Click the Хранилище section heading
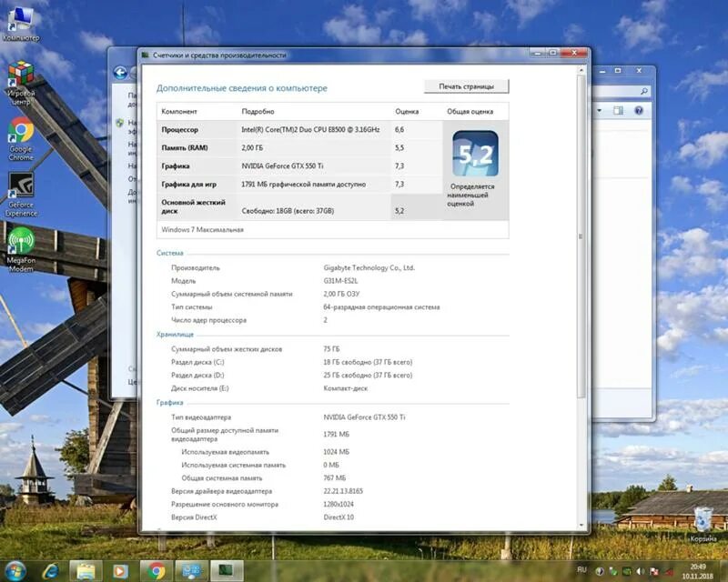The width and height of the screenshot is (728, 582). point(175,334)
